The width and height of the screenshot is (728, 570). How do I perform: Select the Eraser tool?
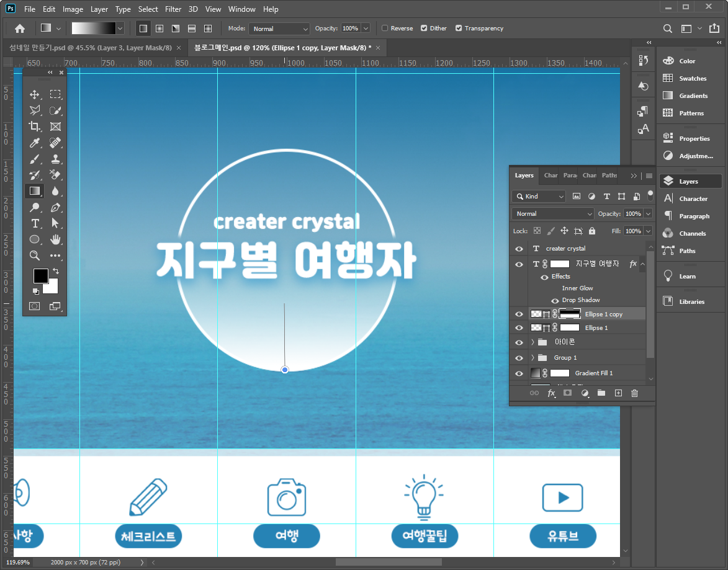pyautogui.click(x=55, y=175)
